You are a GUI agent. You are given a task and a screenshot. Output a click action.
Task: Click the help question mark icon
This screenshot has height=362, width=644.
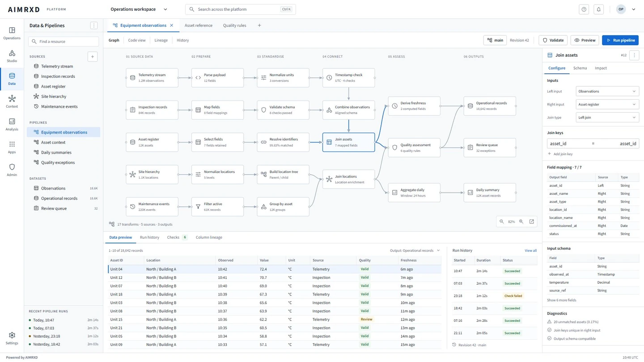coord(584,9)
